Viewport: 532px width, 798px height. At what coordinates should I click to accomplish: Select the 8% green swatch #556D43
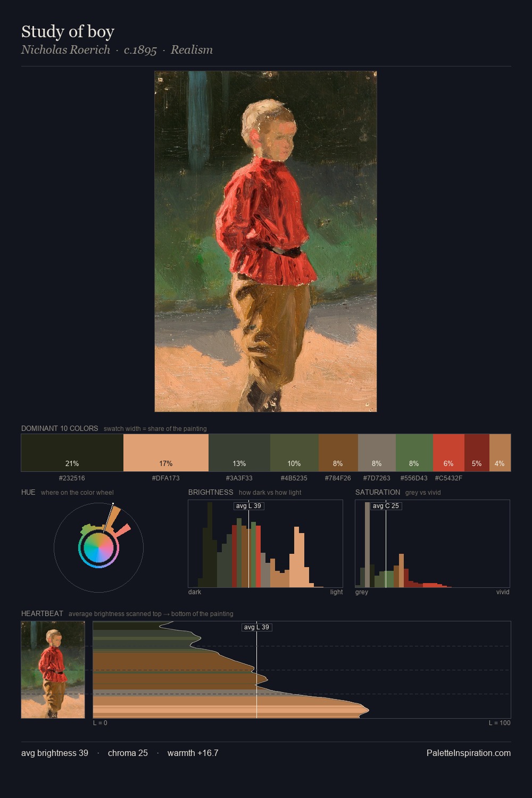414,453
